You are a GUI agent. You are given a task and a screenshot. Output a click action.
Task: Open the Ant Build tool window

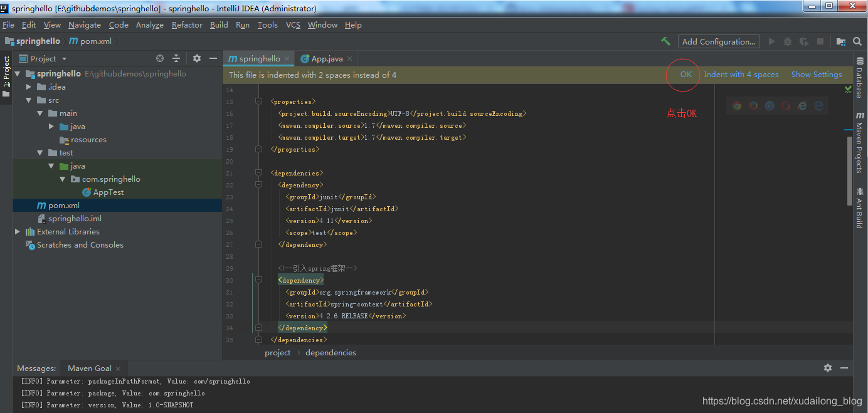[x=860, y=208]
